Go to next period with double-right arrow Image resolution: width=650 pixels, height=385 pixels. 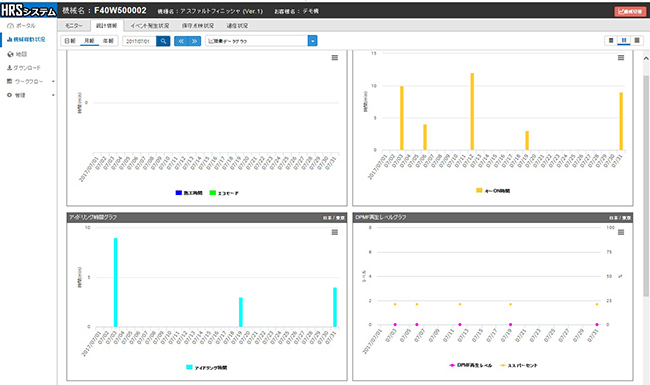(x=194, y=41)
